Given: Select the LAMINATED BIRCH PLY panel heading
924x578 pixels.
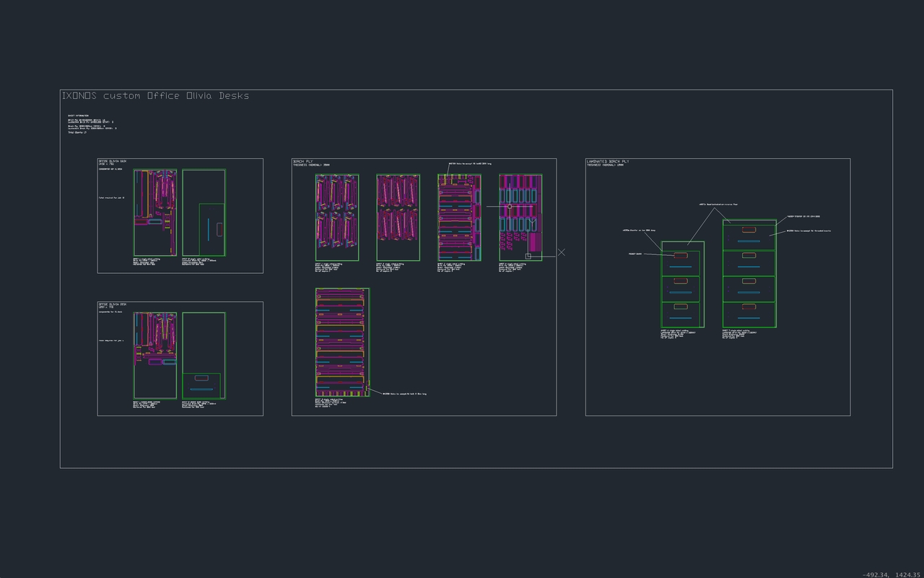Looking at the screenshot, I should pyautogui.click(x=609, y=160).
